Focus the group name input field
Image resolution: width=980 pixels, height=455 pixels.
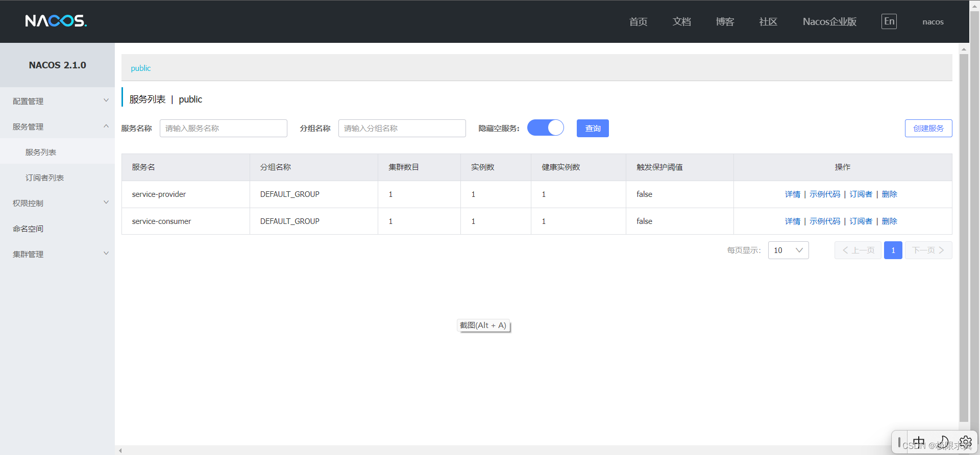pos(402,128)
